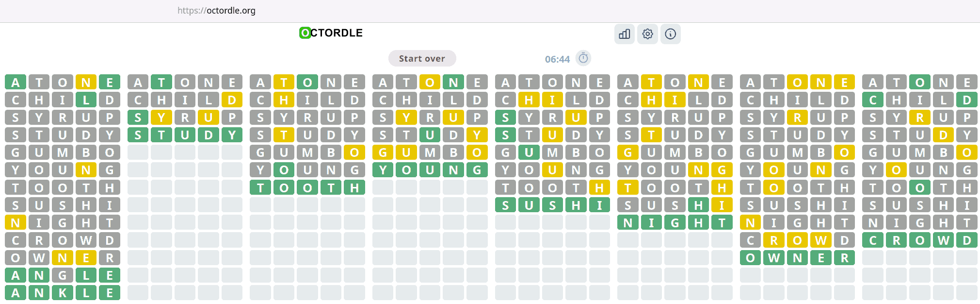Click the green G tile in ANGLE
This screenshot has height=304, width=980.
coord(63,275)
